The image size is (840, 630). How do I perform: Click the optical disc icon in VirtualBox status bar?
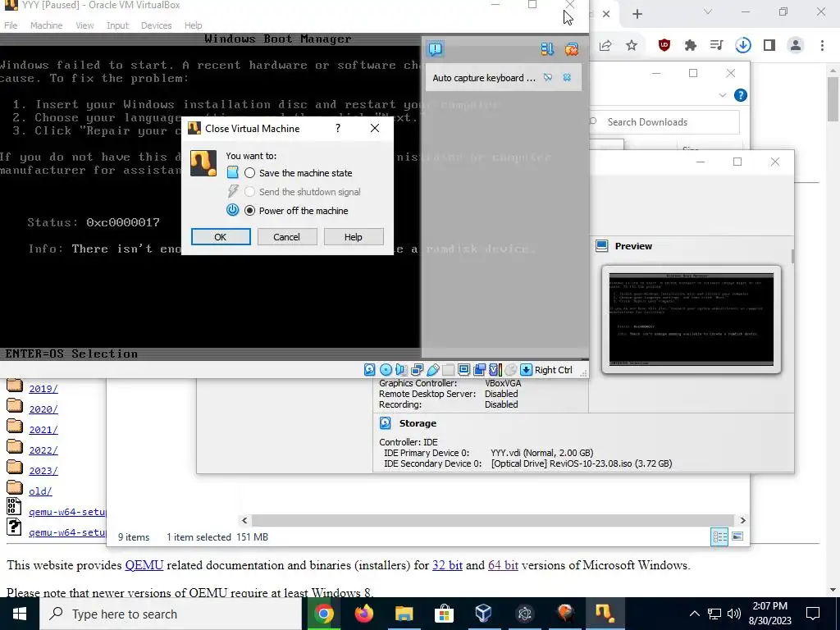click(386, 370)
